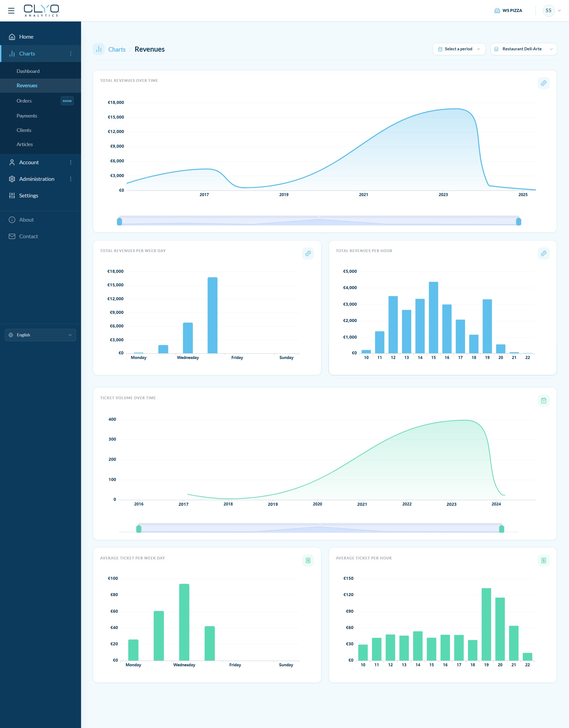Click the dollar icon on Average Ticket Per Hour

[x=543, y=561]
